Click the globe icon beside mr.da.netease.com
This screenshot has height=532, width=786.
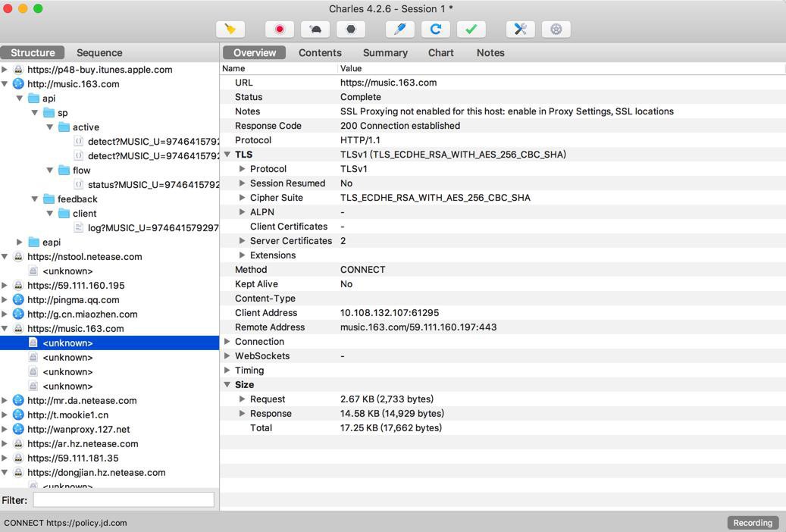coord(18,400)
